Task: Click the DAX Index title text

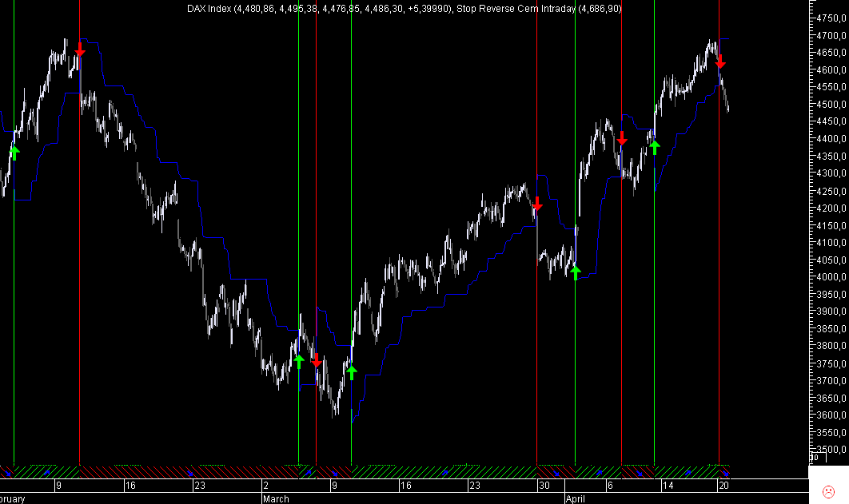Action: [209, 9]
